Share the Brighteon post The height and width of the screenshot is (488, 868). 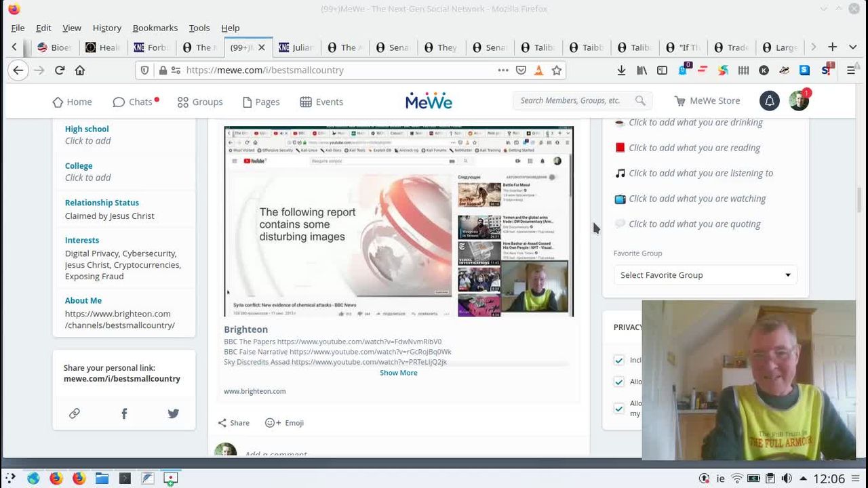click(x=233, y=423)
